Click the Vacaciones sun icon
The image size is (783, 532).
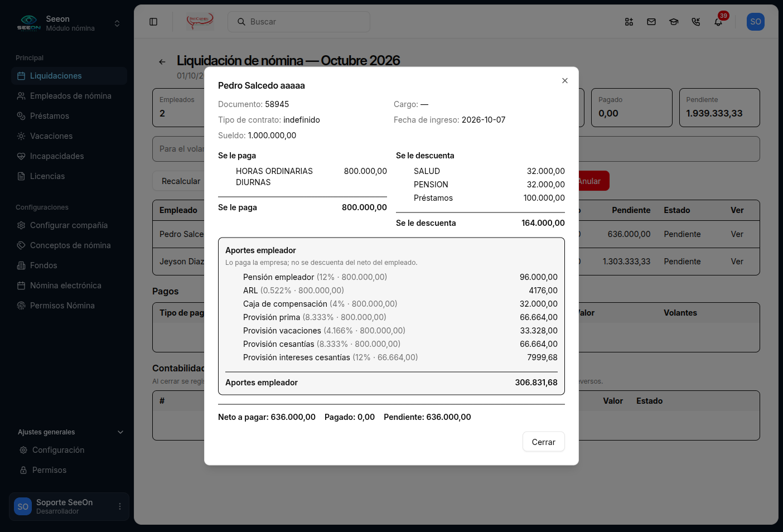click(x=21, y=136)
